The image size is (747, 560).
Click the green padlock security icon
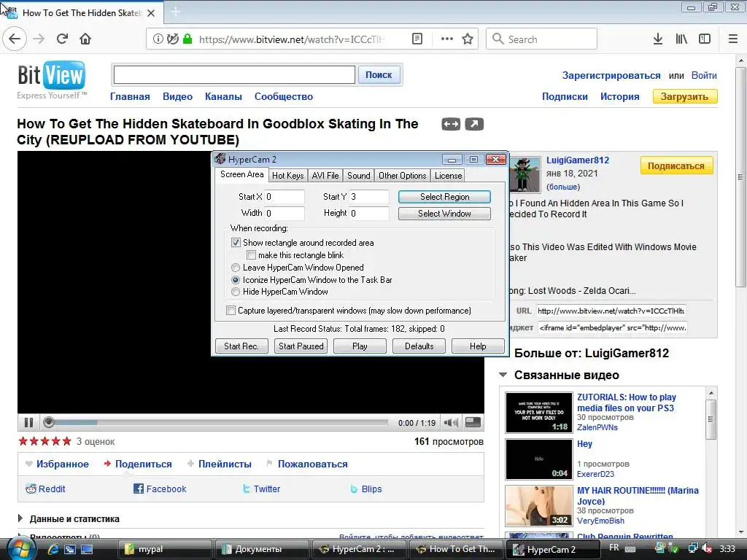pyautogui.click(x=187, y=39)
